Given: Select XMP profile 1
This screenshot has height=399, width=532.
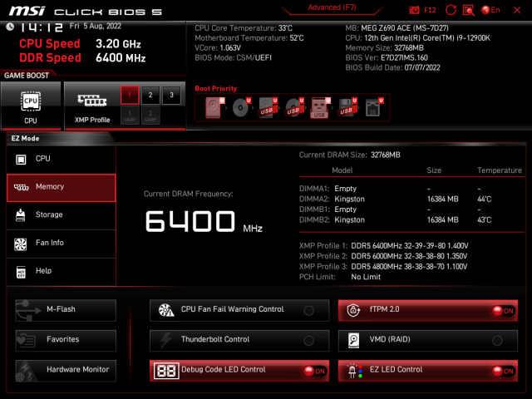Looking at the screenshot, I should (130, 95).
